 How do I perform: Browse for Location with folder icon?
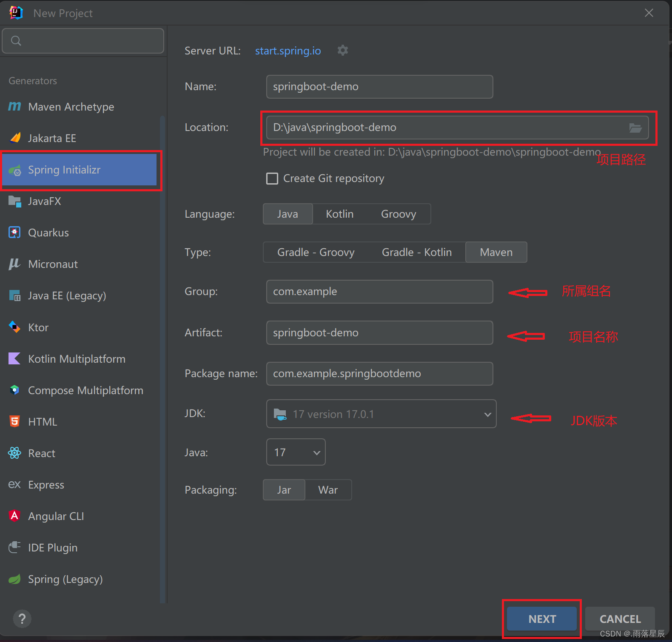coord(635,128)
